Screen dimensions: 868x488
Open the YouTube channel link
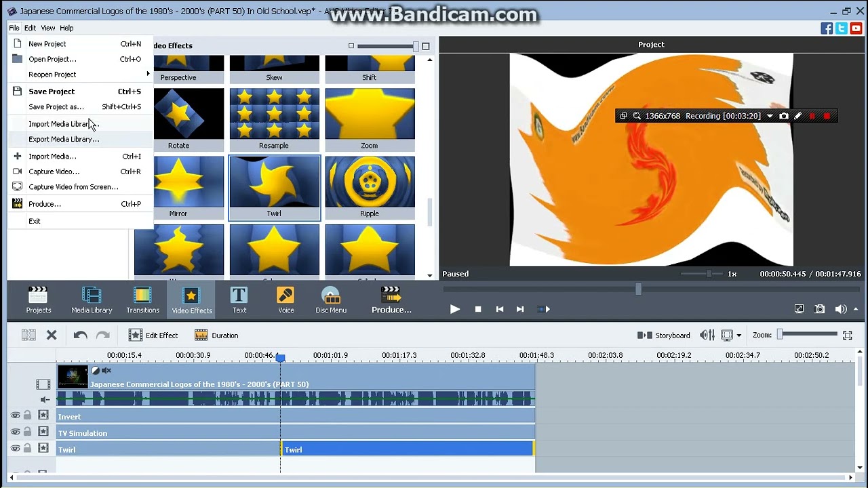[x=856, y=28]
